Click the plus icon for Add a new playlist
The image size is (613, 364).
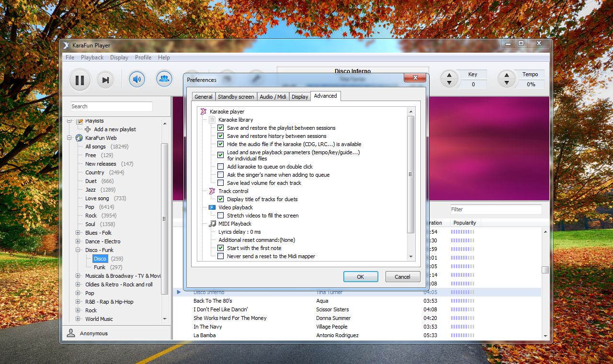[88, 129]
